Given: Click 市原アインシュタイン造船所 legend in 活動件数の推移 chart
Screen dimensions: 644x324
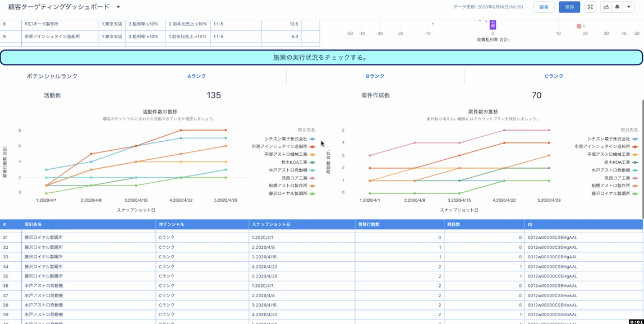Looking at the screenshot, I should pyautogui.click(x=284, y=147).
